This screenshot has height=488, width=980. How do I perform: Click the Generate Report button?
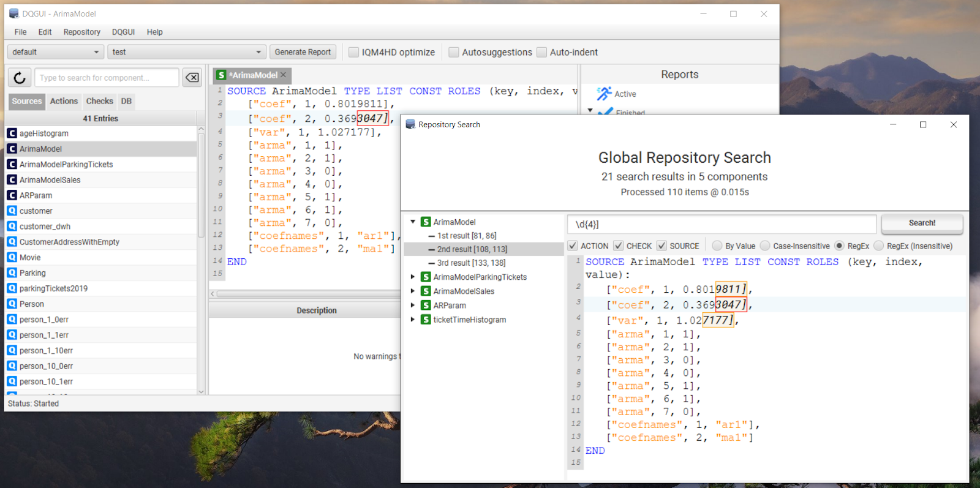(303, 52)
